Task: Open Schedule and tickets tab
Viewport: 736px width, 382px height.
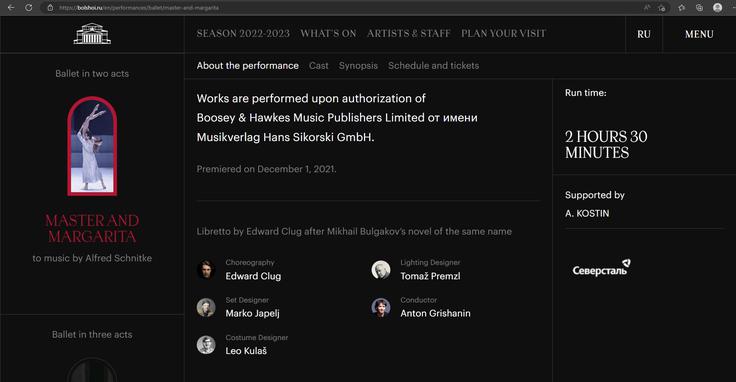Action: [x=433, y=66]
